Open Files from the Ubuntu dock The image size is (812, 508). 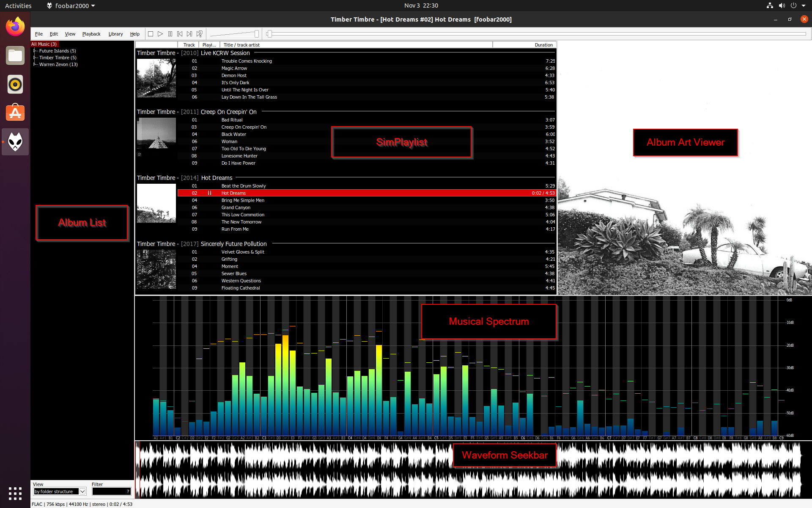pyautogui.click(x=15, y=55)
